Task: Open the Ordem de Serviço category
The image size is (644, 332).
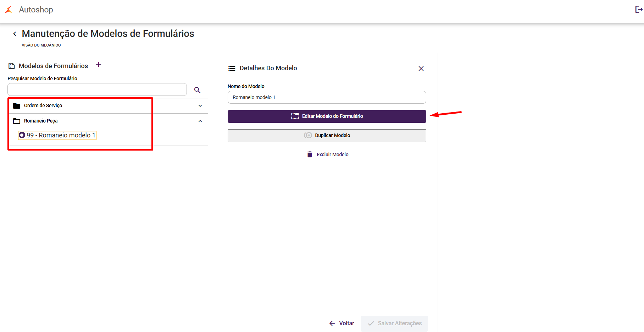Action: point(43,106)
